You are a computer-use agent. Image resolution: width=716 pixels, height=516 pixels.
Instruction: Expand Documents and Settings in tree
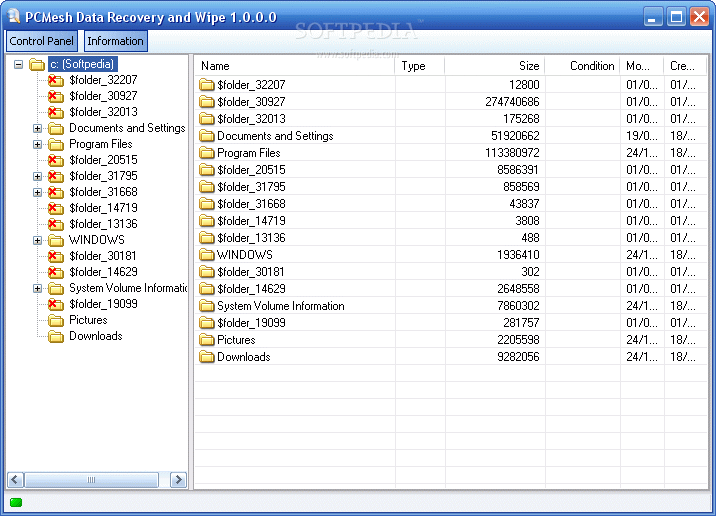click(x=37, y=128)
